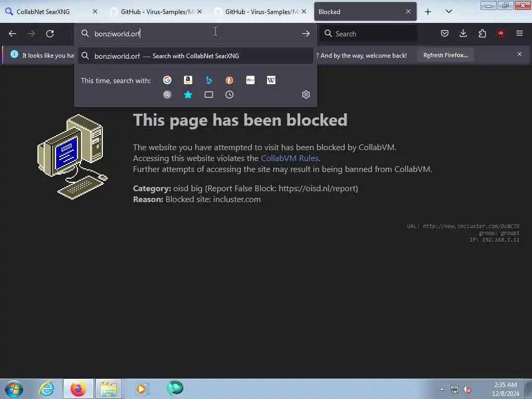Search in Bookmarks via star icon
Viewport: 532px width, 399px height.
click(x=188, y=95)
